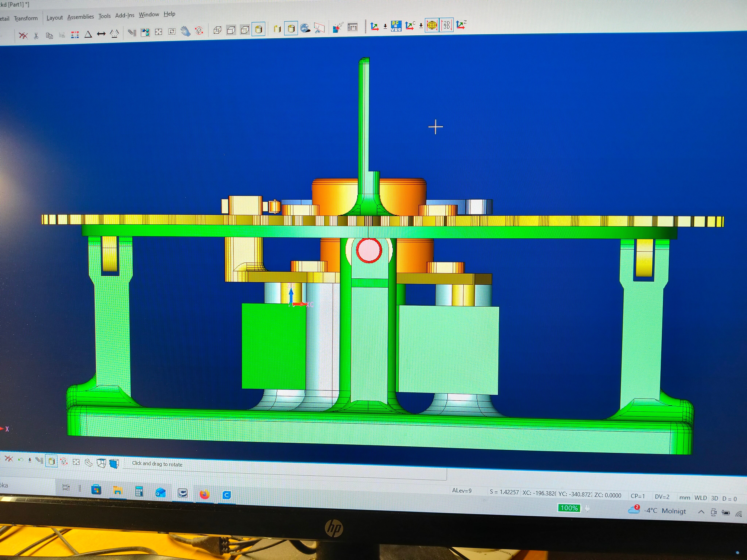Open the bottom toolbar down-arrow dropdown
The height and width of the screenshot is (560, 747).
coord(30,460)
